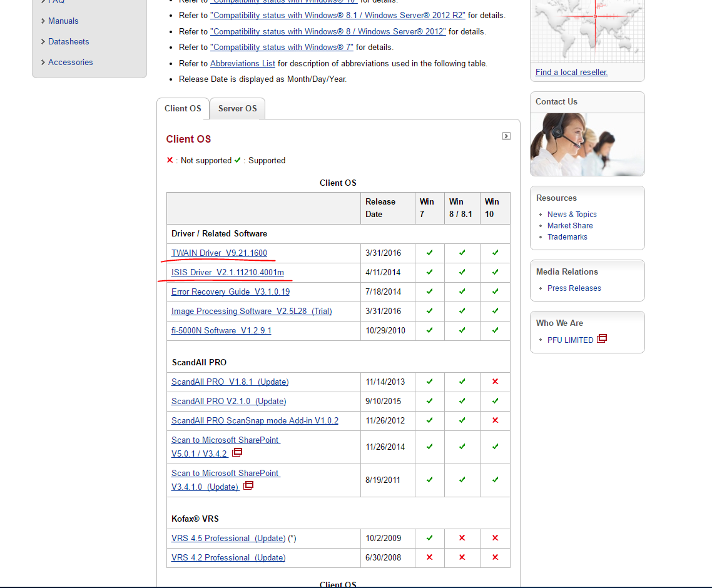This screenshot has width=712, height=588.
Task: Click the Resources panel heading
Action: coord(556,198)
